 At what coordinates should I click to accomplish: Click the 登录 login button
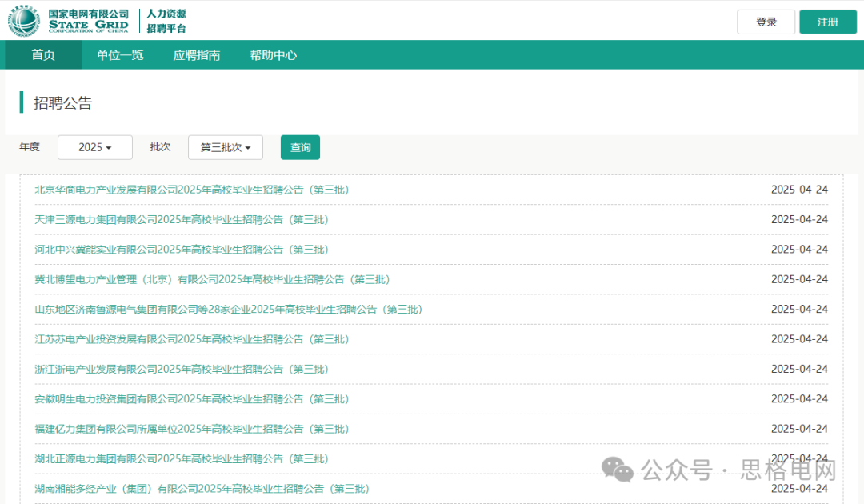click(766, 22)
